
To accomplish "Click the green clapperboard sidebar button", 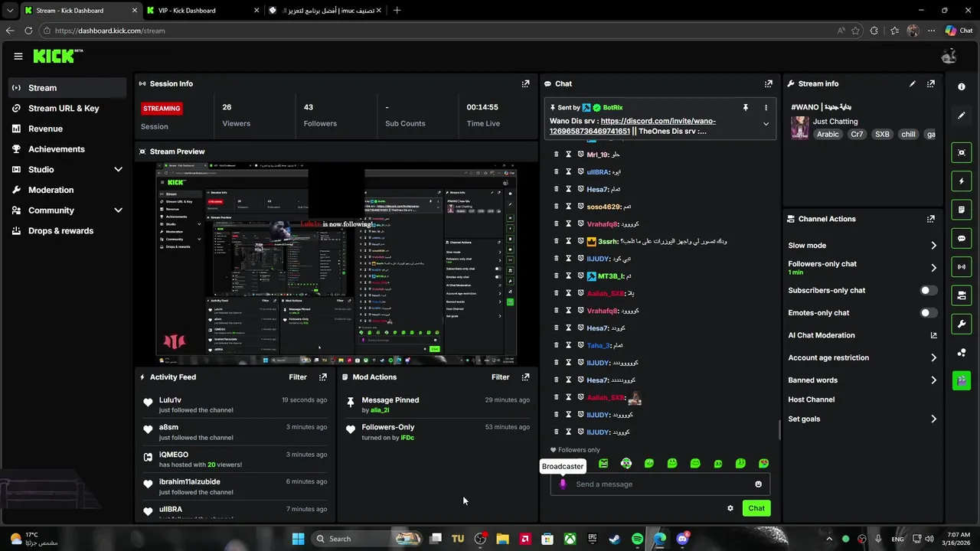I will pyautogui.click(x=962, y=380).
